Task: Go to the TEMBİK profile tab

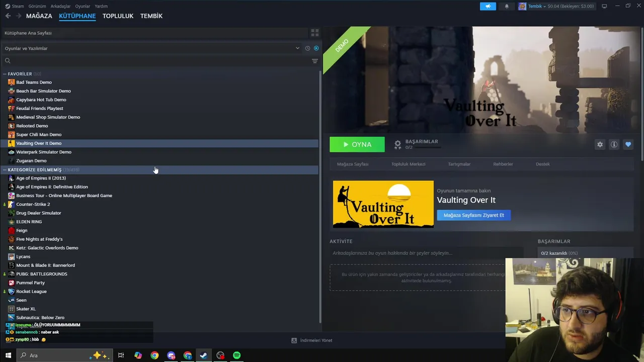Action: coord(151,16)
